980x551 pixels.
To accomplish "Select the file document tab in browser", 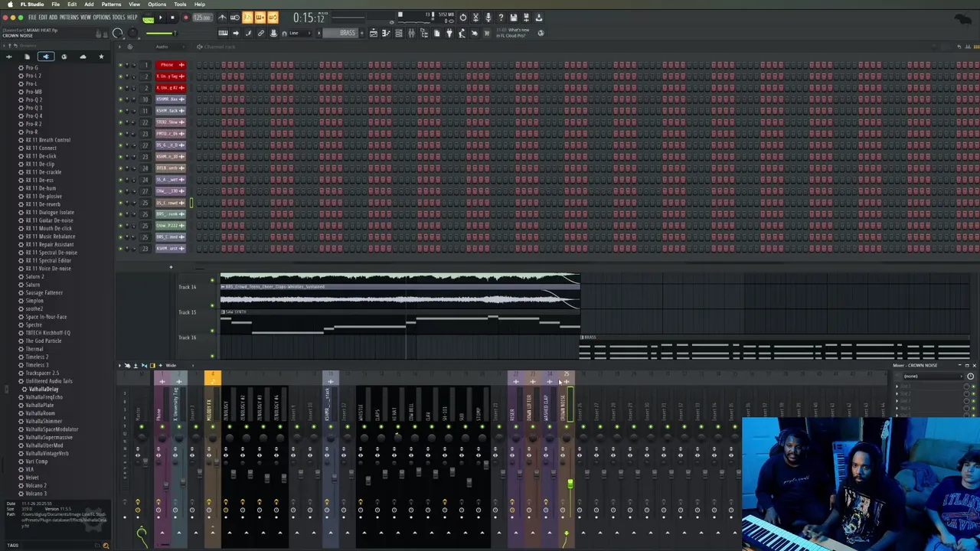I will (x=27, y=57).
